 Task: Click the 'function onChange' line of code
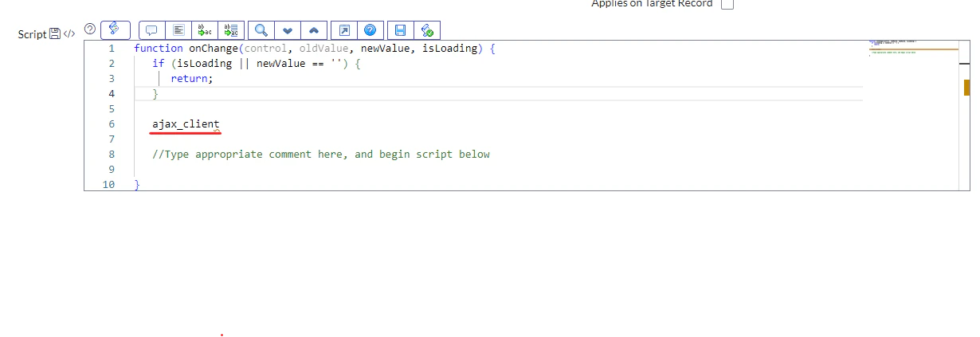(x=315, y=49)
